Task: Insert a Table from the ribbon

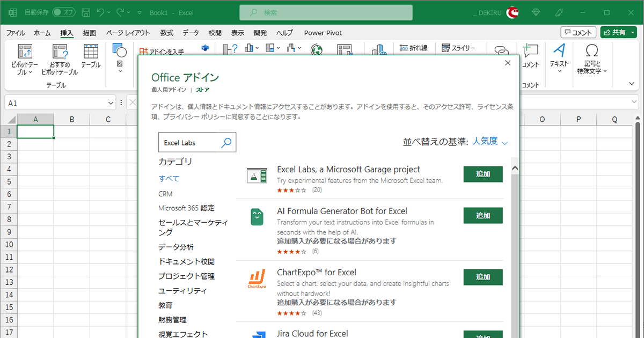Action: coord(91,56)
